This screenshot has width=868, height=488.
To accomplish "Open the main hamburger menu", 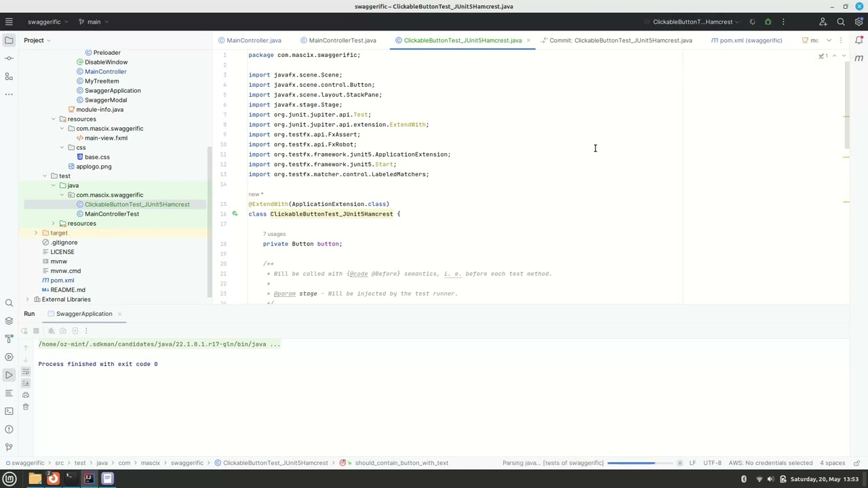I will click(9, 22).
